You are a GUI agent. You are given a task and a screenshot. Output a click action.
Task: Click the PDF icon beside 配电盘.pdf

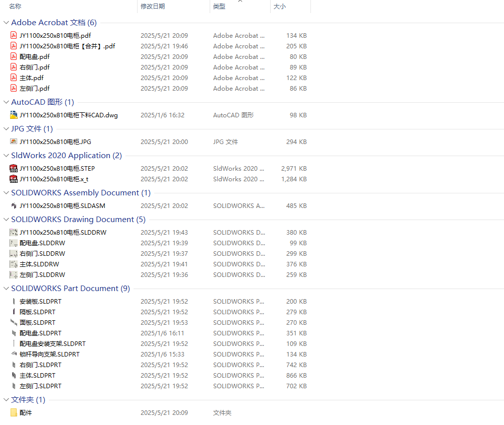click(x=14, y=56)
